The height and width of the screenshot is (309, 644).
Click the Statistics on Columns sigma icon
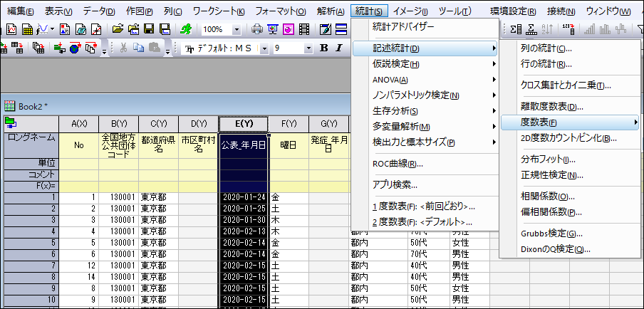click(x=516, y=29)
